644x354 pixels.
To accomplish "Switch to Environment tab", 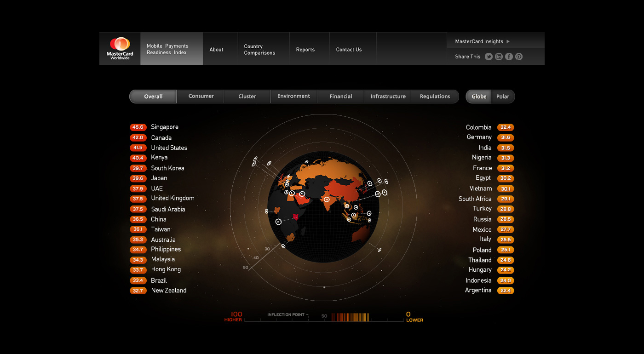I will [293, 97].
